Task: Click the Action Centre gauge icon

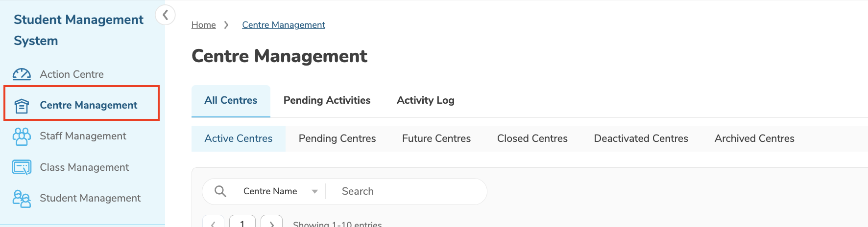Action: (x=22, y=74)
